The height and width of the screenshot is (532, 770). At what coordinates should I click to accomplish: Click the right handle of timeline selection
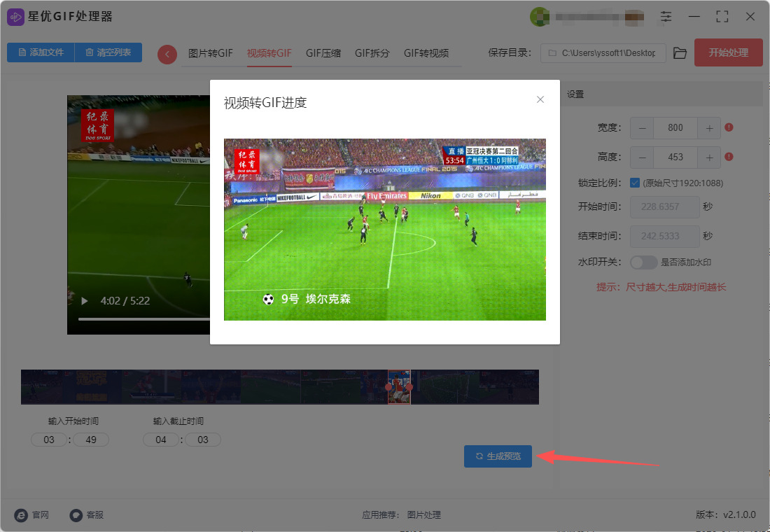tap(410, 387)
